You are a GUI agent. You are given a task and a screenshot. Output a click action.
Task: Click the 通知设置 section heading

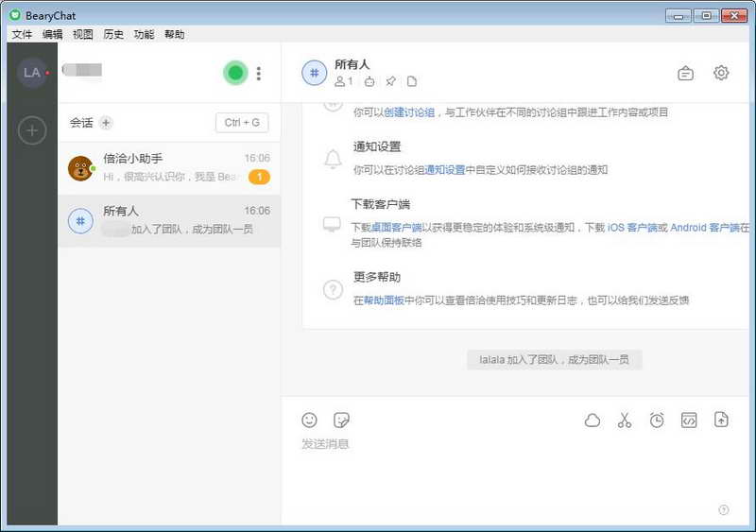(x=376, y=146)
